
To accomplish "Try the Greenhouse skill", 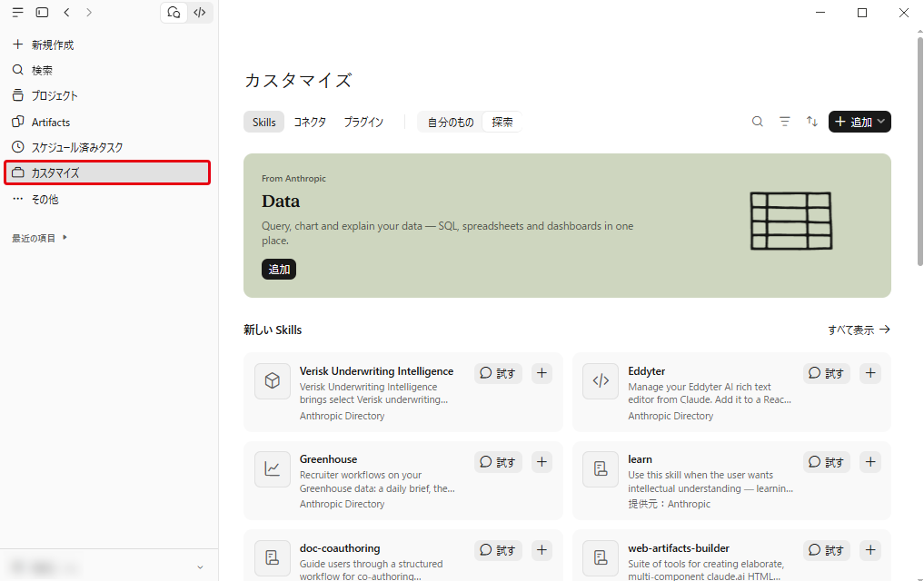I will (498, 462).
